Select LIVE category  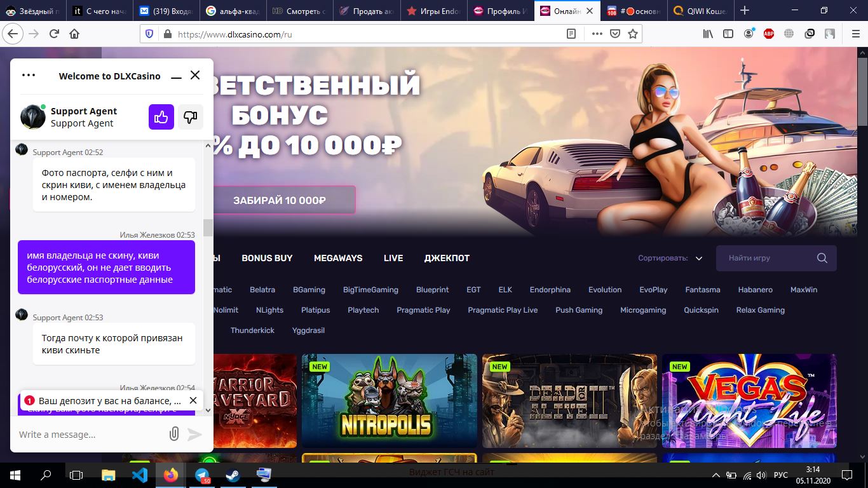tap(393, 258)
